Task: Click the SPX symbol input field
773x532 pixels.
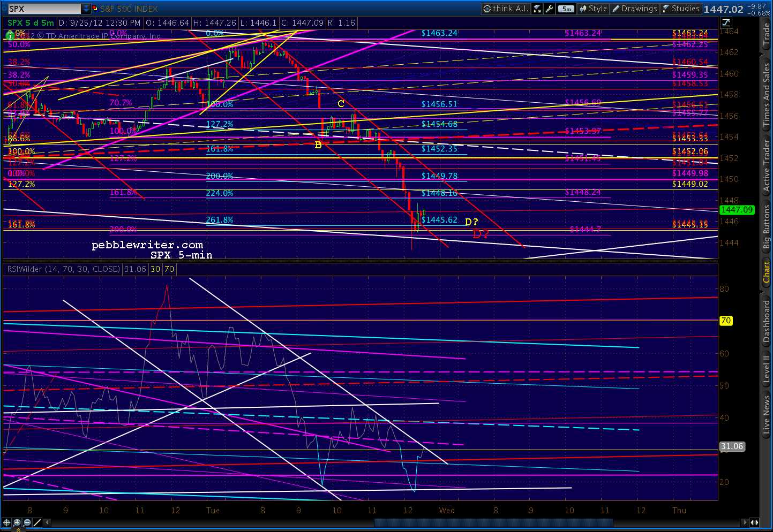Action: (x=44, y=9)
